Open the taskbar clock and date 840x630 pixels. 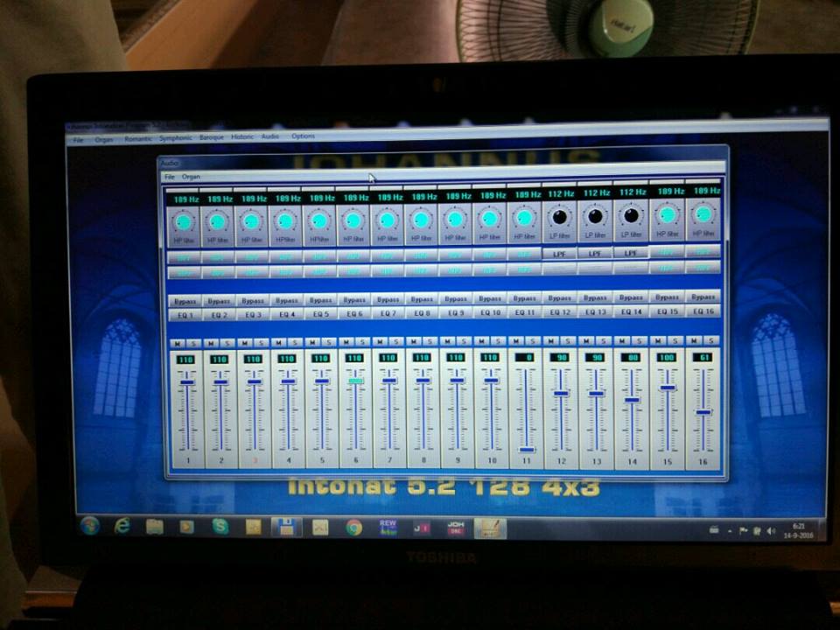point(799,531)
